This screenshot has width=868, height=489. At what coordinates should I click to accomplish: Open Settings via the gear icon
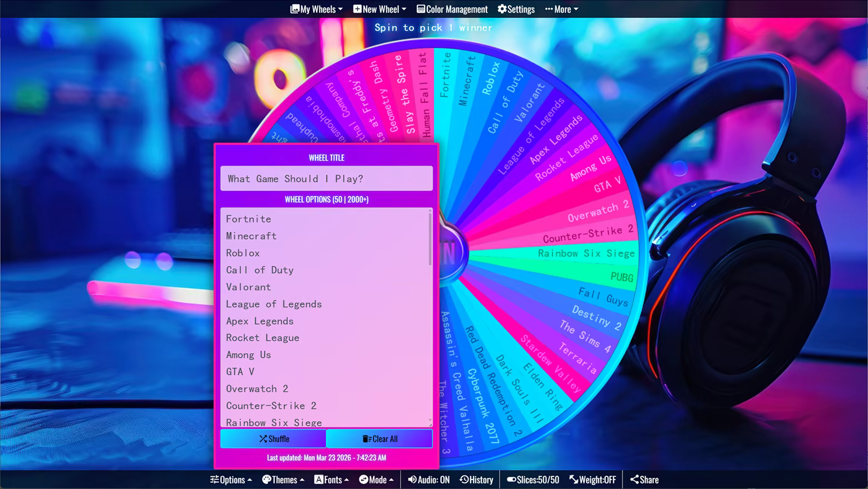pos(502,9)
